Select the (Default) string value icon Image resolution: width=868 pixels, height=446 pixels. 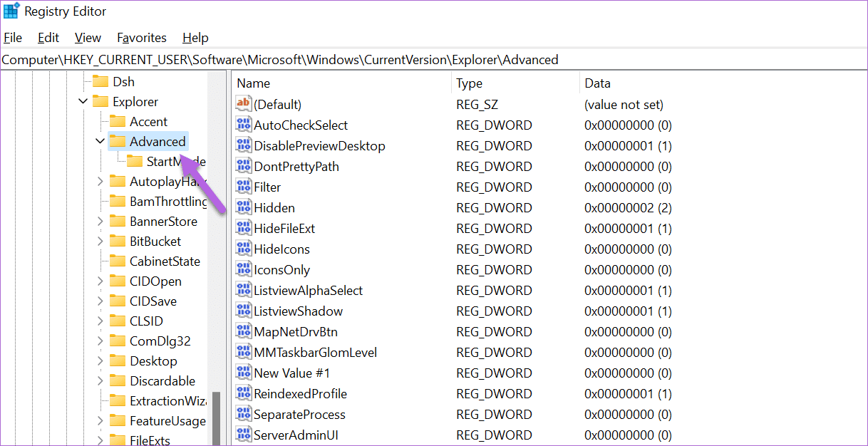[244, 105]
